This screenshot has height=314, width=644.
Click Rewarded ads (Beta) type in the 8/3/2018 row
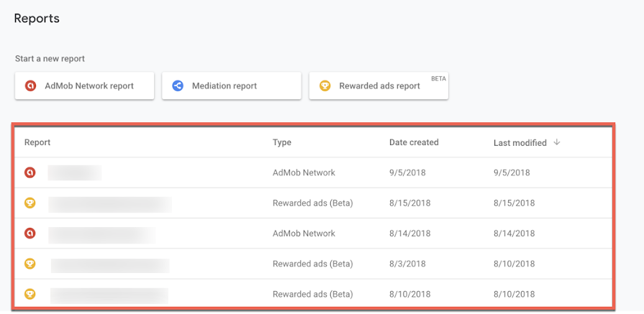pos(312,264)
